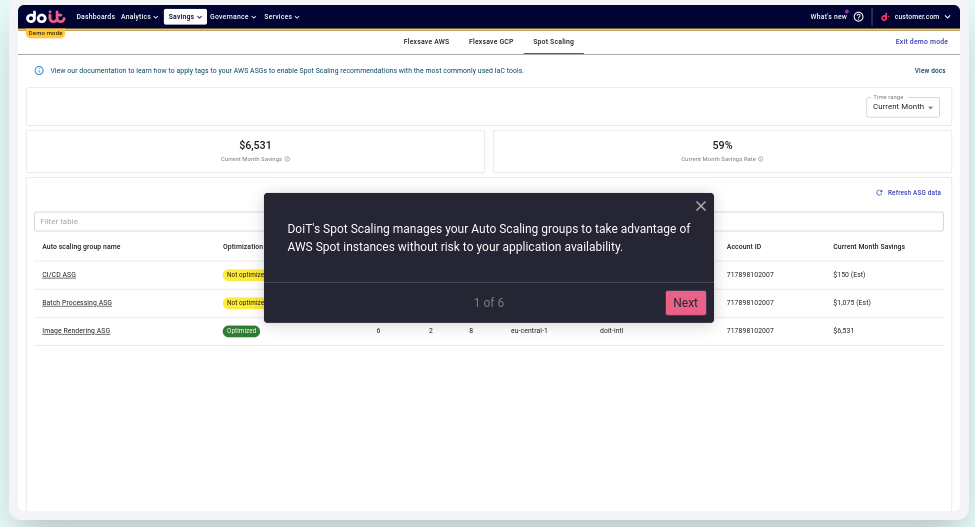Click the 59% savings rate value
Screen dimensions: 975x527
[x=723, y=145]
